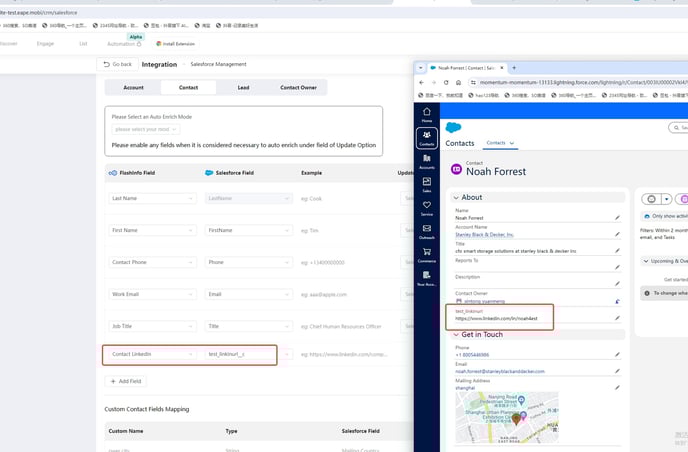This screenshot has width=688, height=452.
Task: Open Accounts icon in Salesforce sidebar
Action: (x=426, y=161)
